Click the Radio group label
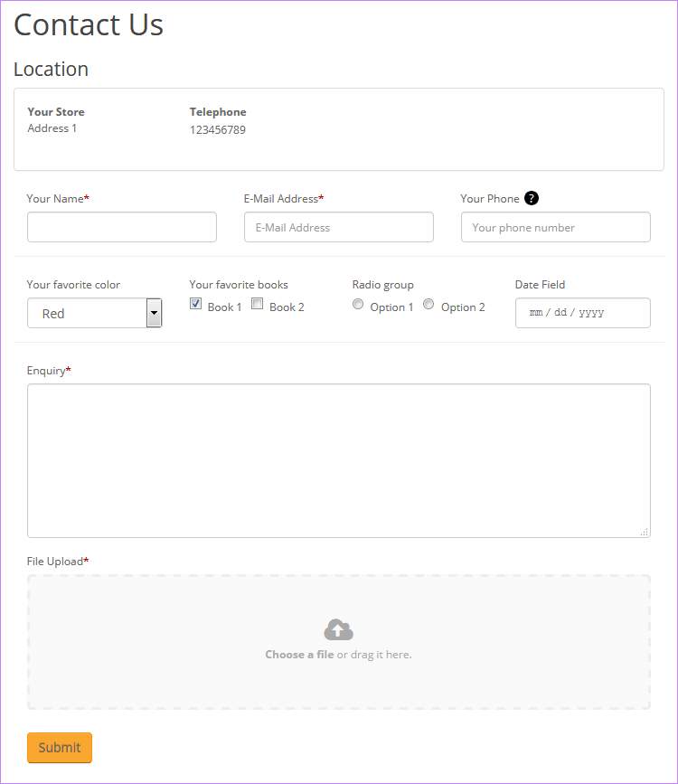This screenshot has width=678, height=784. (383, 285)
